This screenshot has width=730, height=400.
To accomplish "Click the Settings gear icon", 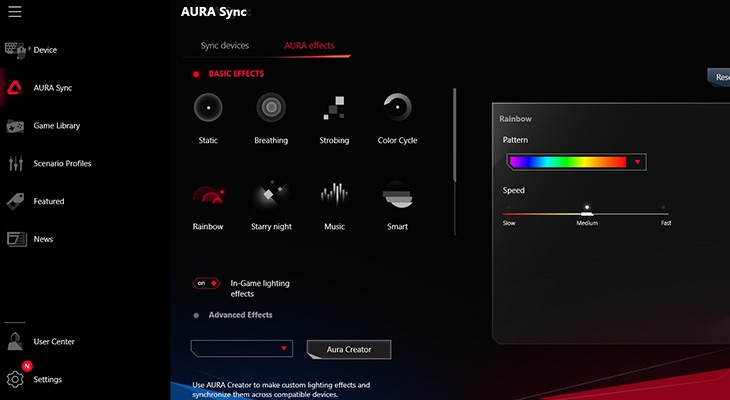I will click(15, 380).
